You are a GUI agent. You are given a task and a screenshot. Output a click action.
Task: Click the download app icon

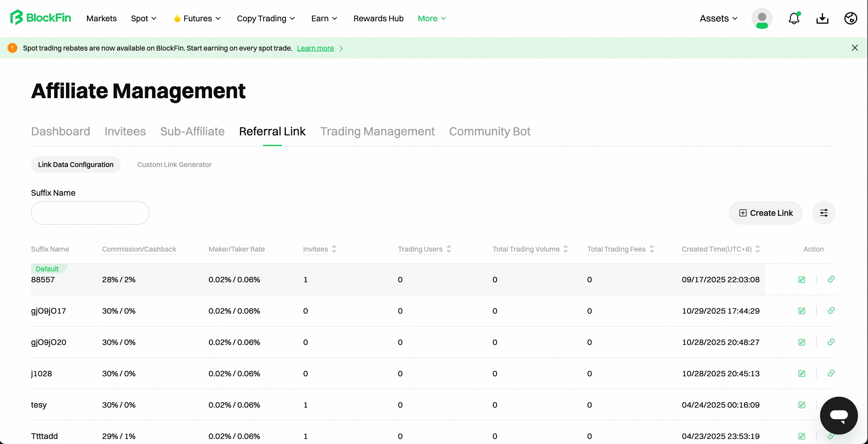click(x=822, y=18)
